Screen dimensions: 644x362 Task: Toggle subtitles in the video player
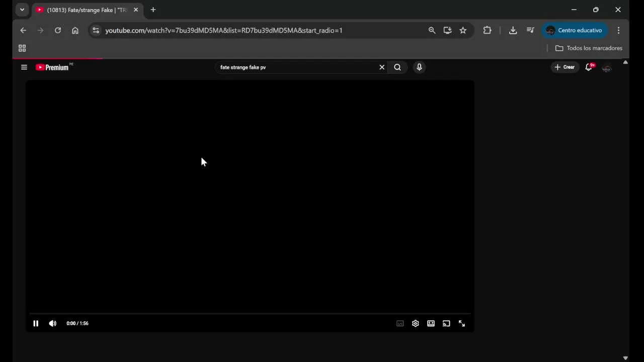[x=400, y=323]
